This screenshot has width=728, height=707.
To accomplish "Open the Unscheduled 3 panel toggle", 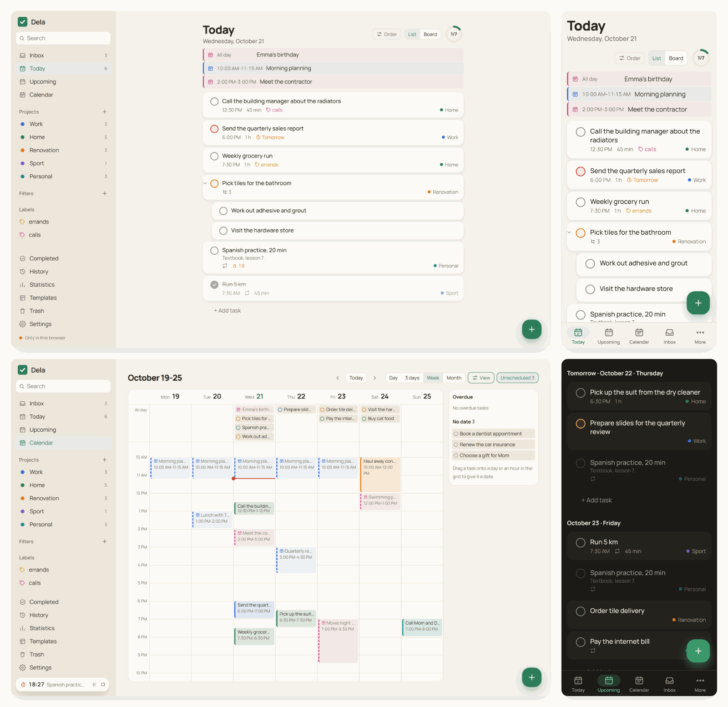I will pyautogui.click(x=517, y=378).
